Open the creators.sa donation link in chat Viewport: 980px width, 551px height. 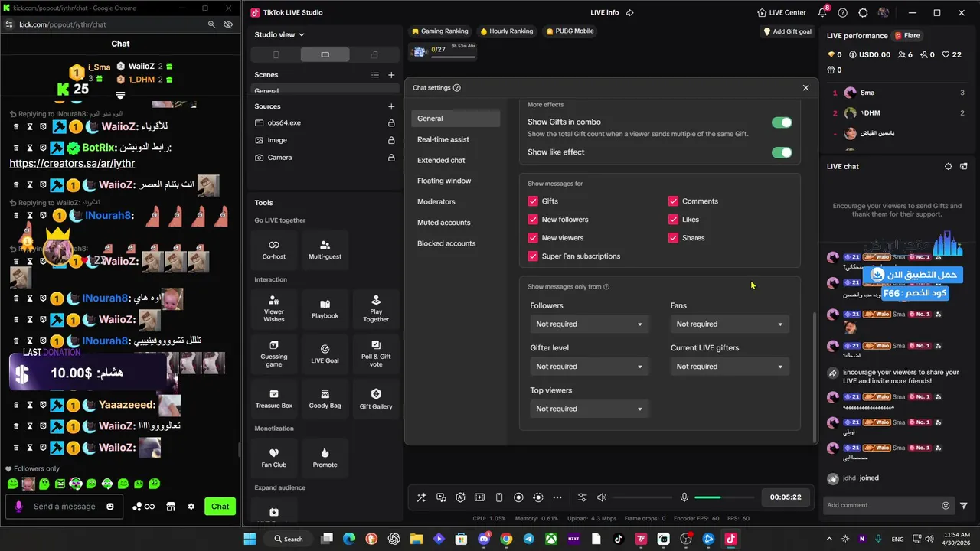(72, 163)
